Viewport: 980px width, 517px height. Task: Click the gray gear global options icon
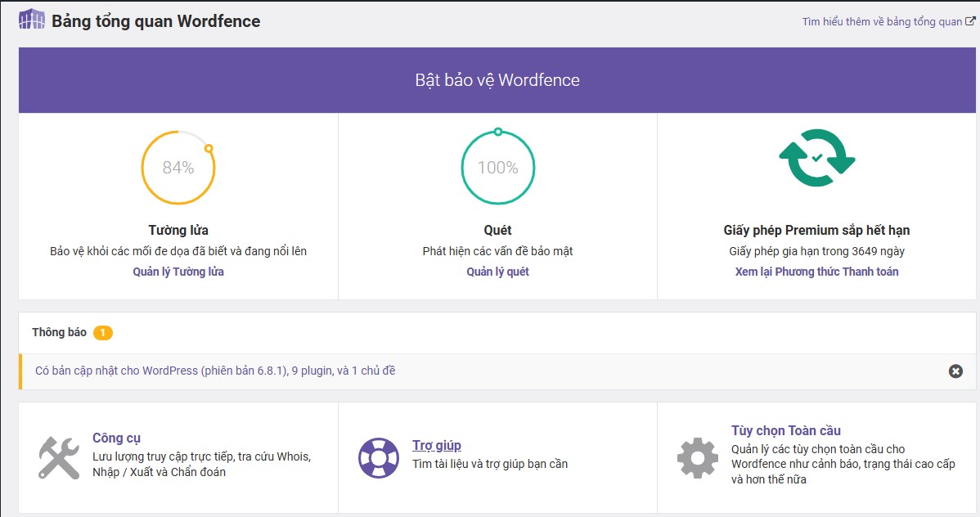[698, 458]
